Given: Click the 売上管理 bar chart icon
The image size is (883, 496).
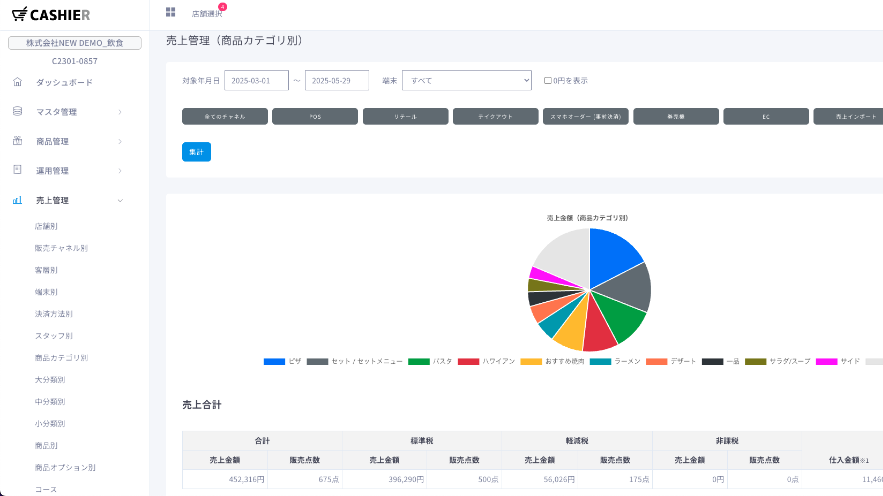Looking at the screenshot, I should pyautogui.click(x=17, y=200).
